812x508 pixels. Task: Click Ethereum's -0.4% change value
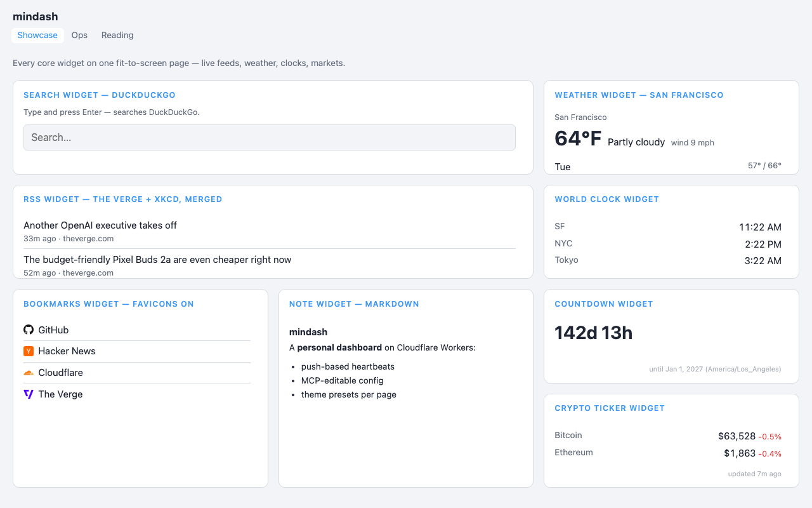(769, 454)
